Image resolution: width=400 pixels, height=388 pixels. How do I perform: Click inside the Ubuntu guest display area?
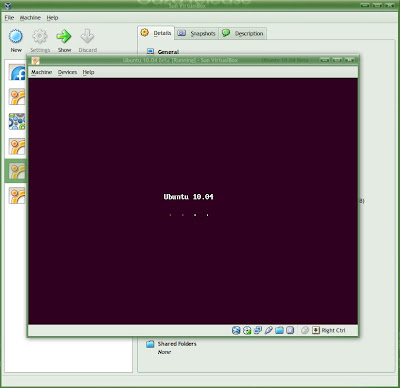tap(193, 201)
